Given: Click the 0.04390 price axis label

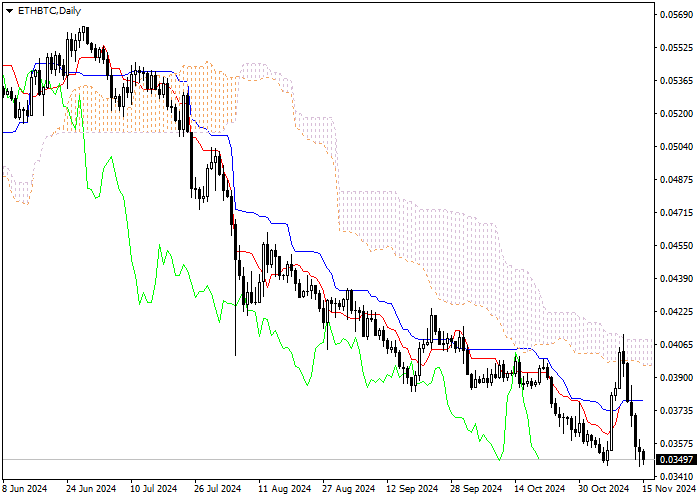Looking at the screenshot, I should pos(676,279).
